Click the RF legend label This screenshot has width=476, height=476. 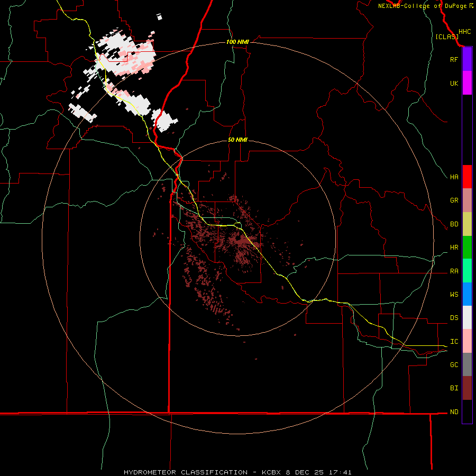(454, 59)
